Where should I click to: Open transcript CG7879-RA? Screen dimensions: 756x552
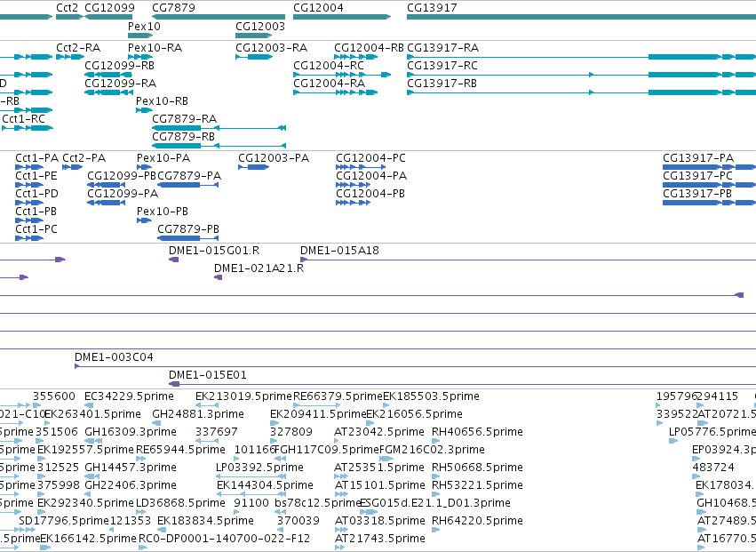click(x=184, y=119)
